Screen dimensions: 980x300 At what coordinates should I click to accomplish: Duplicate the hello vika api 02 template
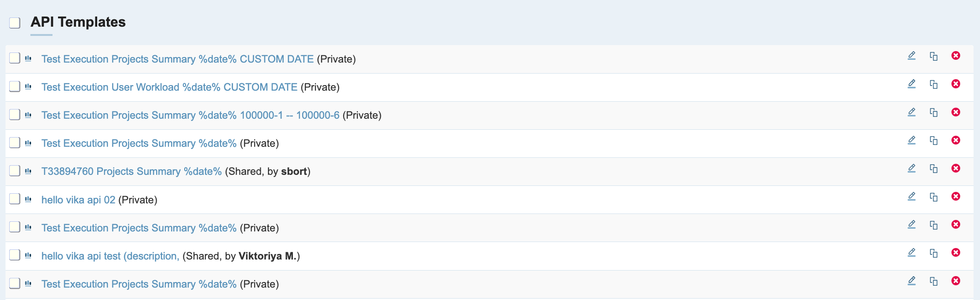tap(933, 197)
